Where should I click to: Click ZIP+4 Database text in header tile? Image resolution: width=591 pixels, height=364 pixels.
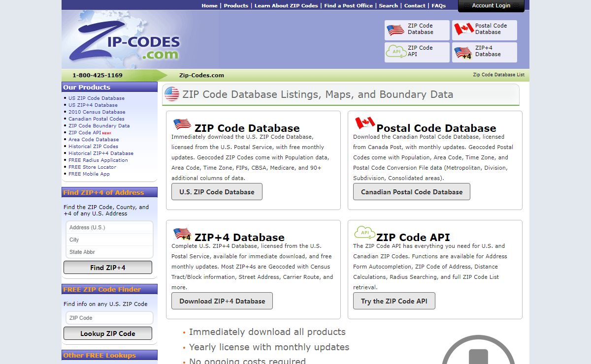point(488,51)
